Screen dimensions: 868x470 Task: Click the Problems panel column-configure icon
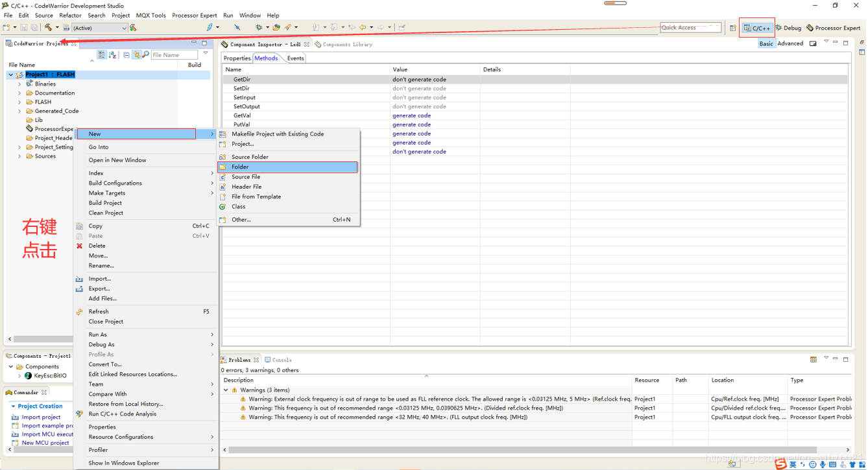pos(814,360)
